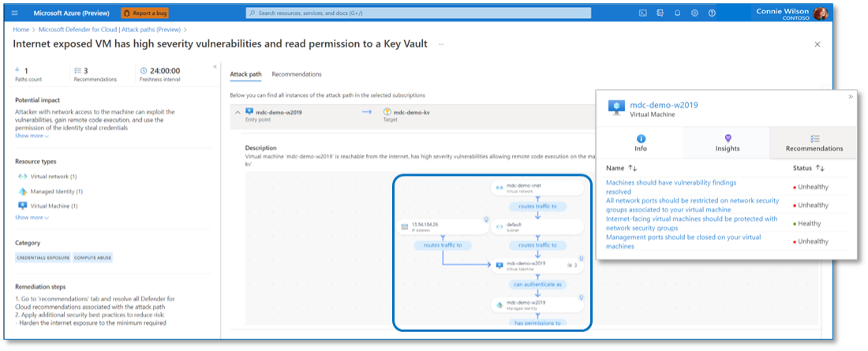Collapse the mdc-demo-w2019 entry point row
868x351 pixels.
click(238, 113)
